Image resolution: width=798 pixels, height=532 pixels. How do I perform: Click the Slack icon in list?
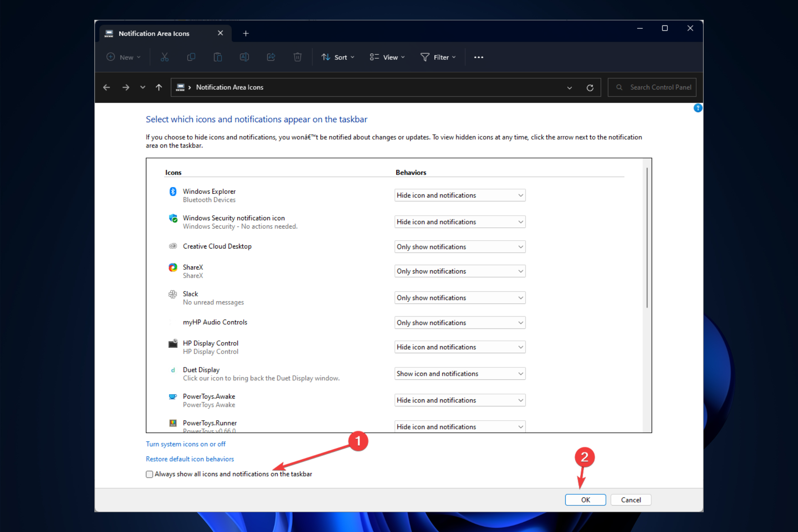(x=173, y=294)
